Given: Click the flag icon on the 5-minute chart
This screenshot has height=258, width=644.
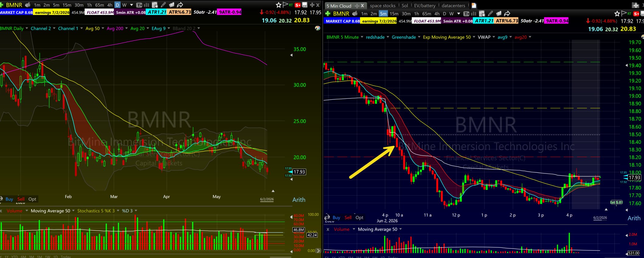Looking at the screenshot, I should tap(624, 13).
